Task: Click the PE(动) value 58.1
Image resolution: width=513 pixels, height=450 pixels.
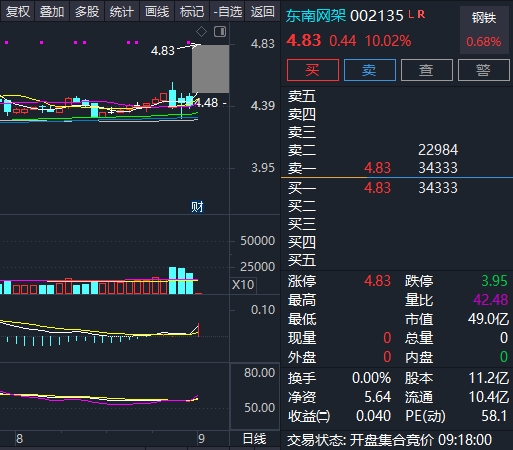Action: [x=494, y=416]
